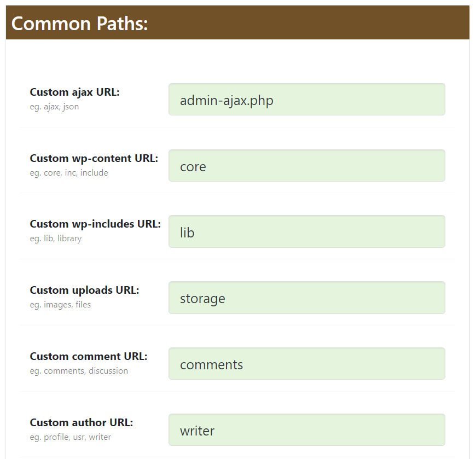Click the 'eg. images, files' hint text
476x459 pixels.
click(60, 305)
